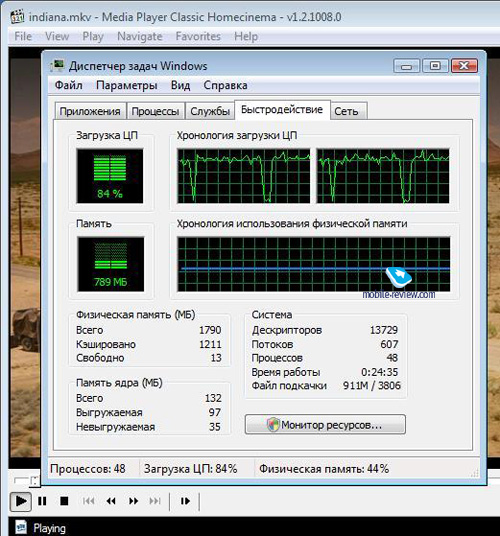Click the Невыгружаемая value 35

click(x=215, y=427)
